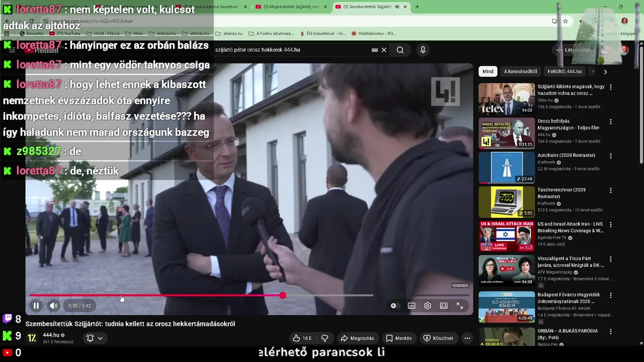Open Chrome profile avatar
Image resolution: width=644 pixels, height=362 pixels.
click(x=624, y=21)
